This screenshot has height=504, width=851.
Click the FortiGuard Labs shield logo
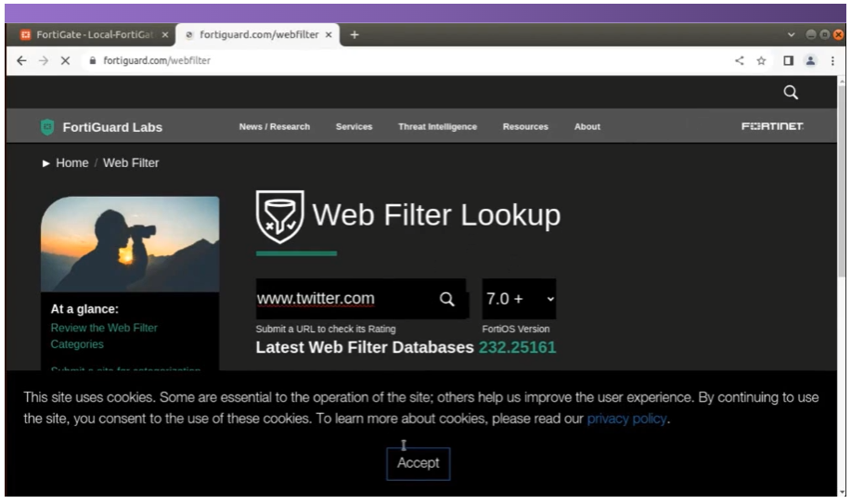click(x=47, y=127)
